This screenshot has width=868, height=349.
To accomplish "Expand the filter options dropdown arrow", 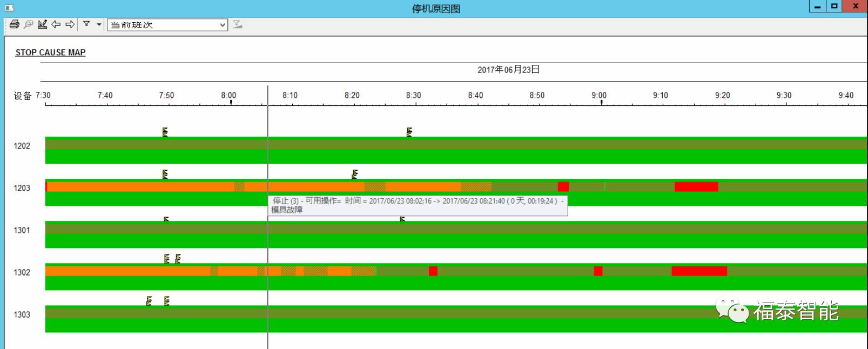I will click(99, 24).
